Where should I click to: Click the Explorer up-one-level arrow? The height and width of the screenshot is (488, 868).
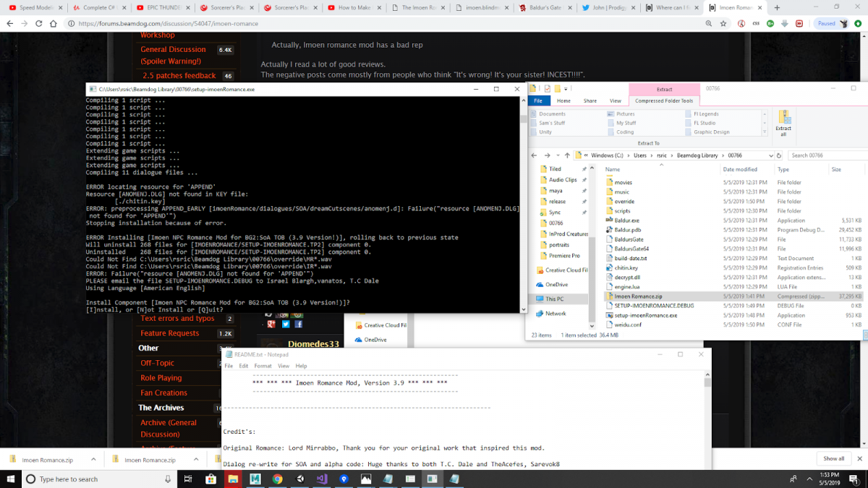pos(569,155)
